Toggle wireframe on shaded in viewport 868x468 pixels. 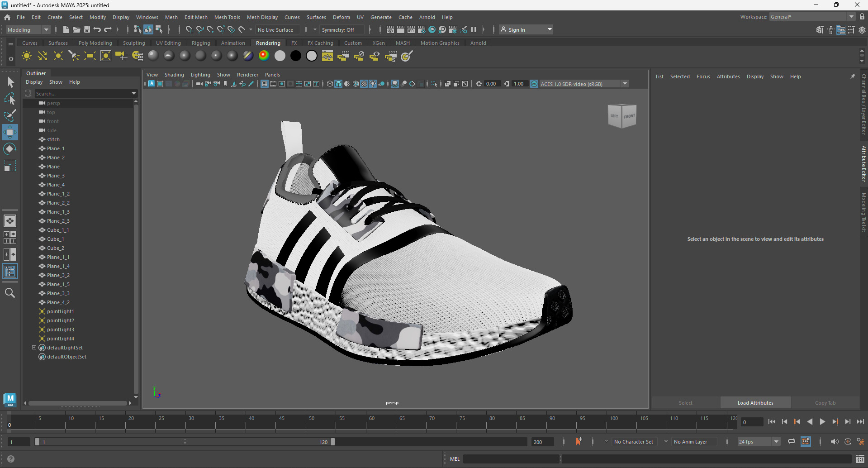356,84
